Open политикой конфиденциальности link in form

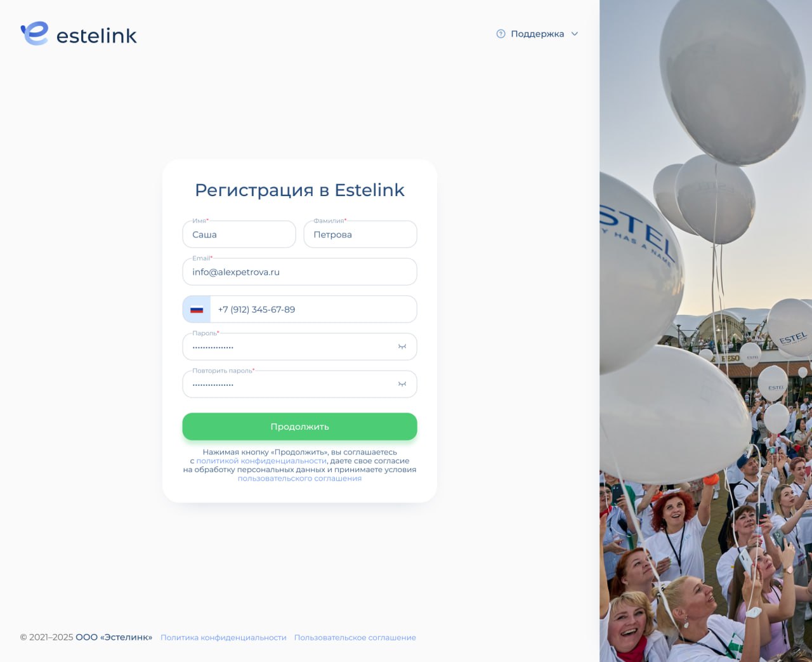tap(261, 461)
